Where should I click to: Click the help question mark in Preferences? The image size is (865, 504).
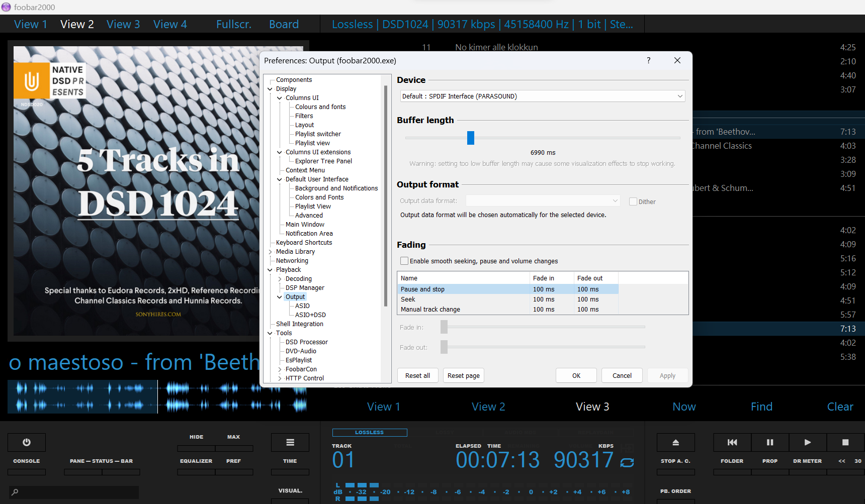click(x=649, y=60)
